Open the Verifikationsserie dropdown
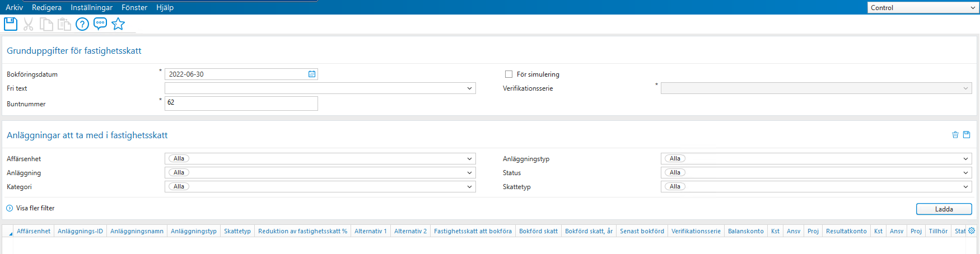980x254 pixels. click(965, 88)
